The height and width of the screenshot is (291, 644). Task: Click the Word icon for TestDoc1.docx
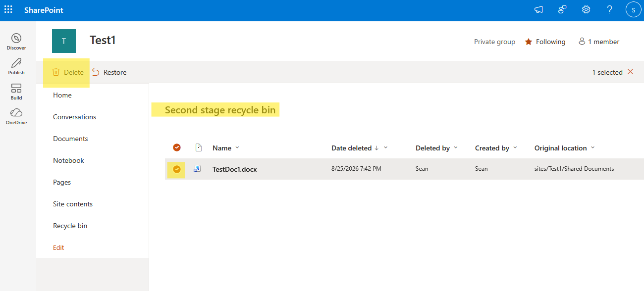pyautogui.click(x=197, y=169)
